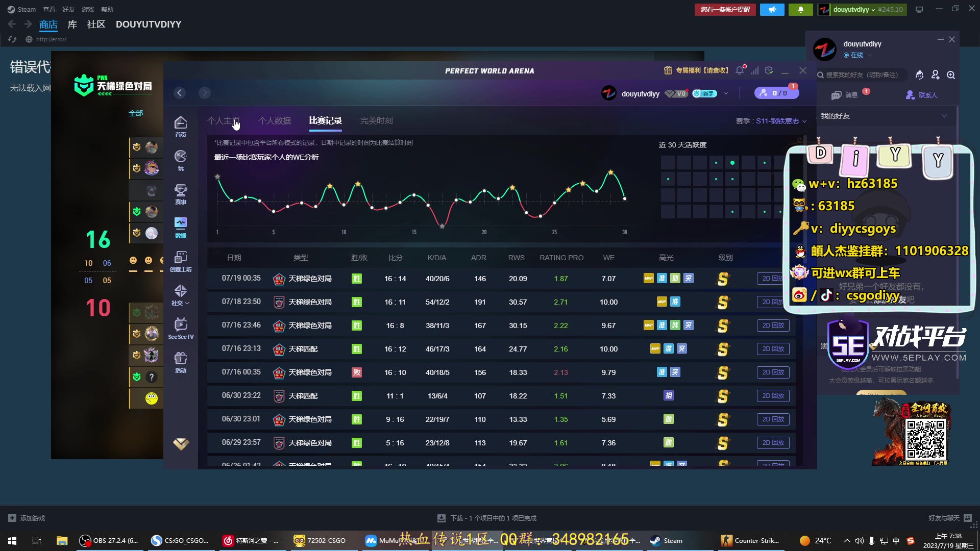Switch to the 个人数据 tab
The image size is (980, 551).
275,121
